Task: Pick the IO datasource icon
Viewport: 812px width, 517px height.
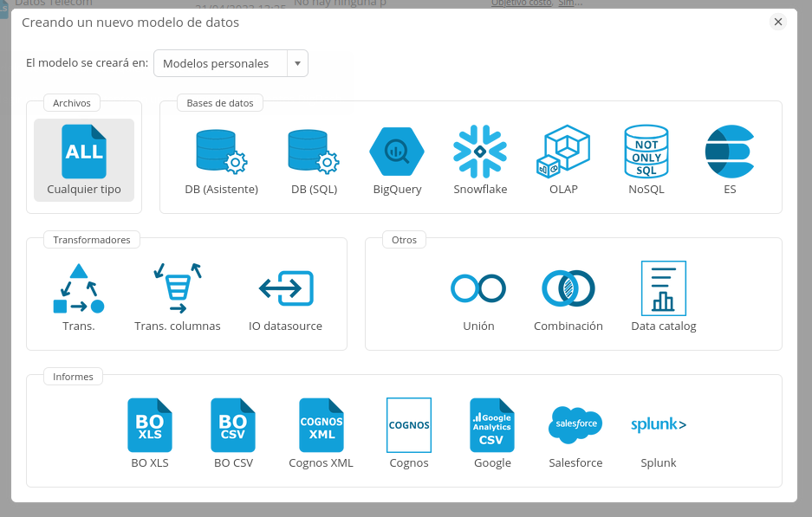Action: coord(285,289)
